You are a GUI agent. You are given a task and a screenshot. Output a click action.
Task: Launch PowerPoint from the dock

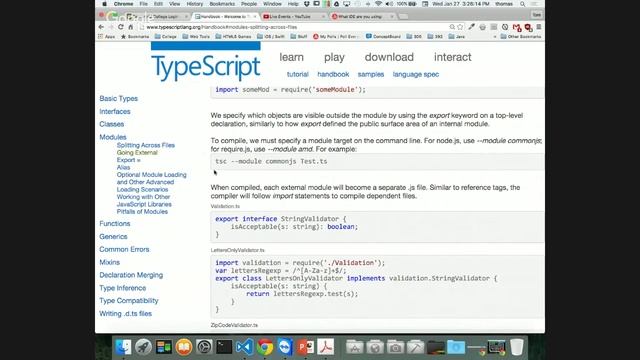click(305, 347)
